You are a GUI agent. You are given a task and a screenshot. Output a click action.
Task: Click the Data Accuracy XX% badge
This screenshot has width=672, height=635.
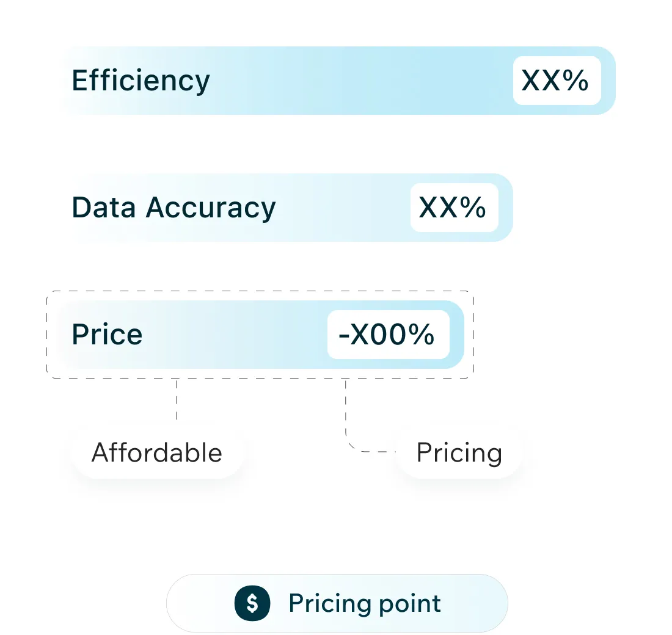tap(454, 208)
